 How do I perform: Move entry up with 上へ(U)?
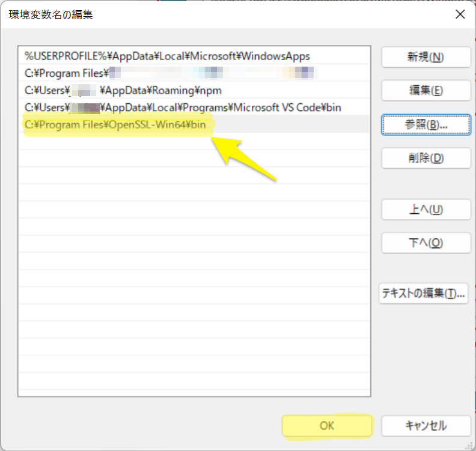click(x=426, y=210)
